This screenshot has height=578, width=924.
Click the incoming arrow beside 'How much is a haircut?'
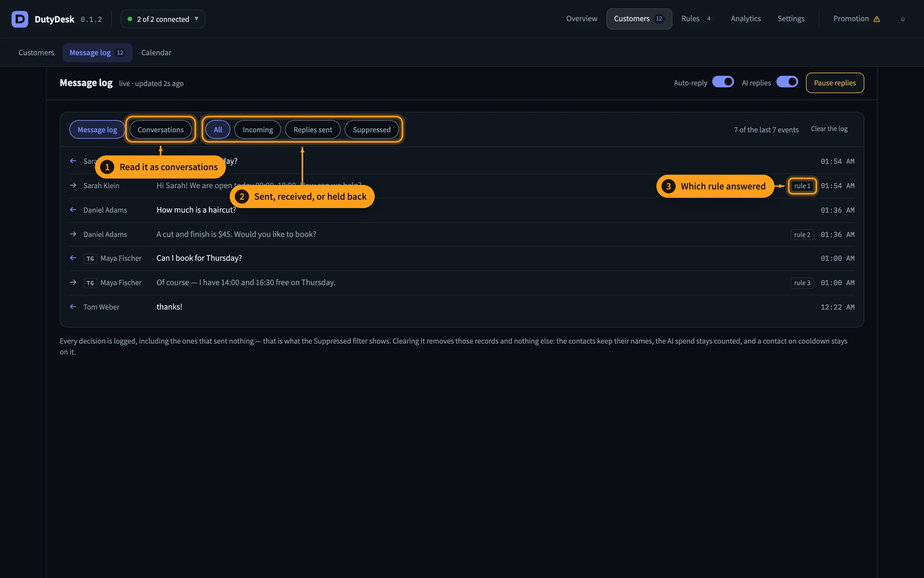pyautogui.click(x=73, y=210)
